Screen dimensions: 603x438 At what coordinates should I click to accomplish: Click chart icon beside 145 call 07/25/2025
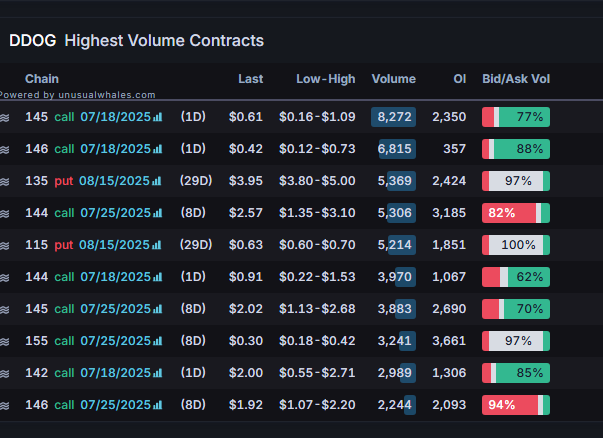(158, 308)
